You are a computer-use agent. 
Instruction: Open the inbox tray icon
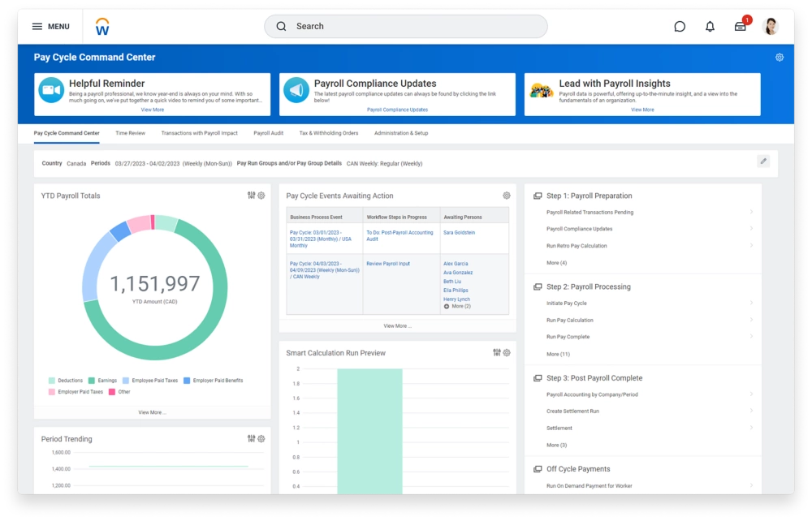[x=741, y=27]
